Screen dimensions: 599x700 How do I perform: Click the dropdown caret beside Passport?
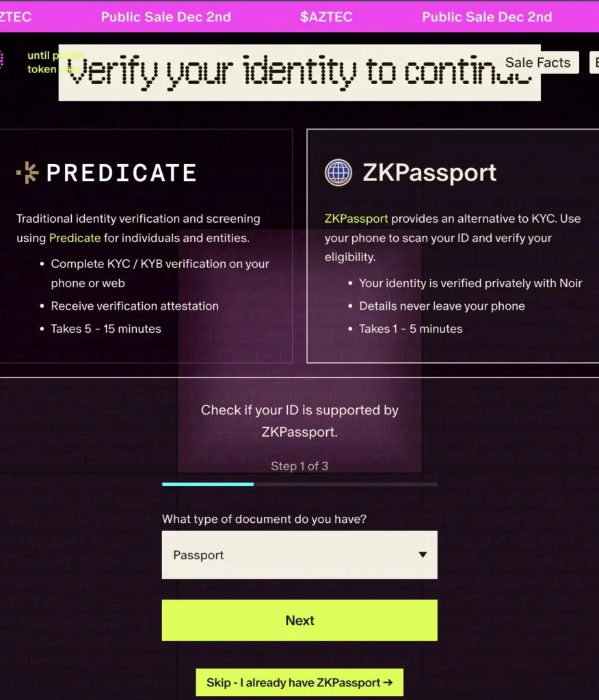click(x=423, y=555)
